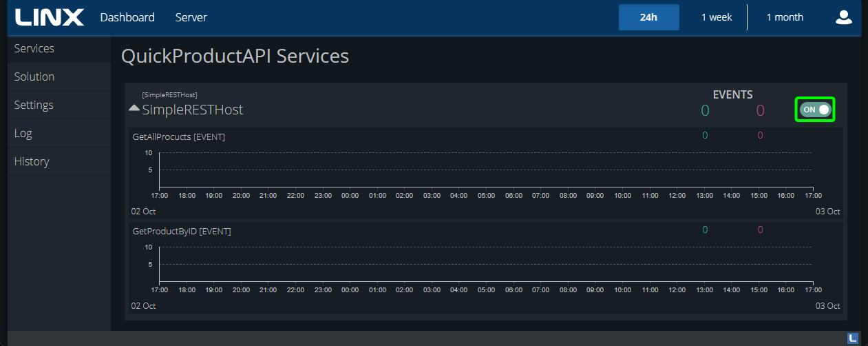Open History in the sidebar
This screenshot has width=868, height=346.
click(32, 161)
